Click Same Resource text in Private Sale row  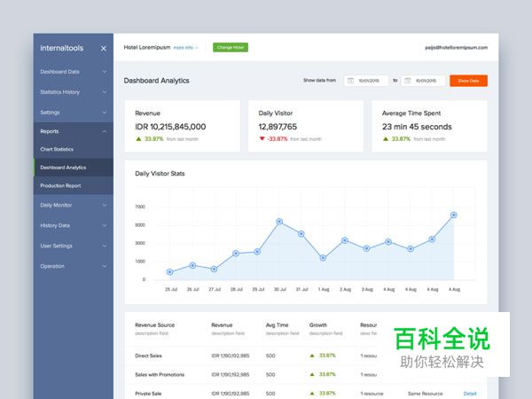tap(425, 394)
